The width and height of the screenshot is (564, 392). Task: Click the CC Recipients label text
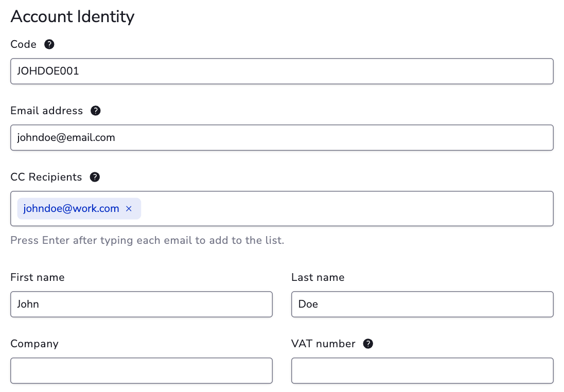pyautogui.click(x=46, y=177)
